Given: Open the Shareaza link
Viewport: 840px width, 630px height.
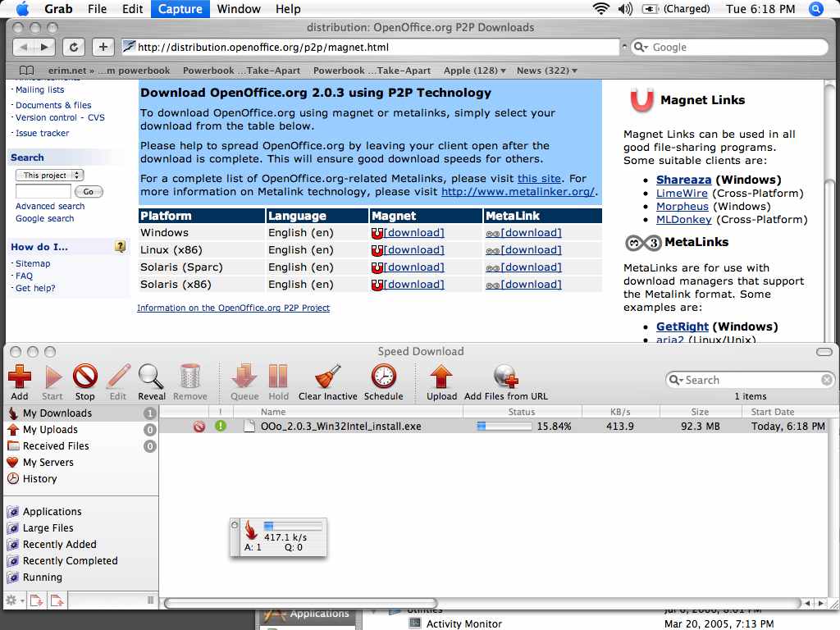Looking at the screenshot, I should click(x=683, y=180).
